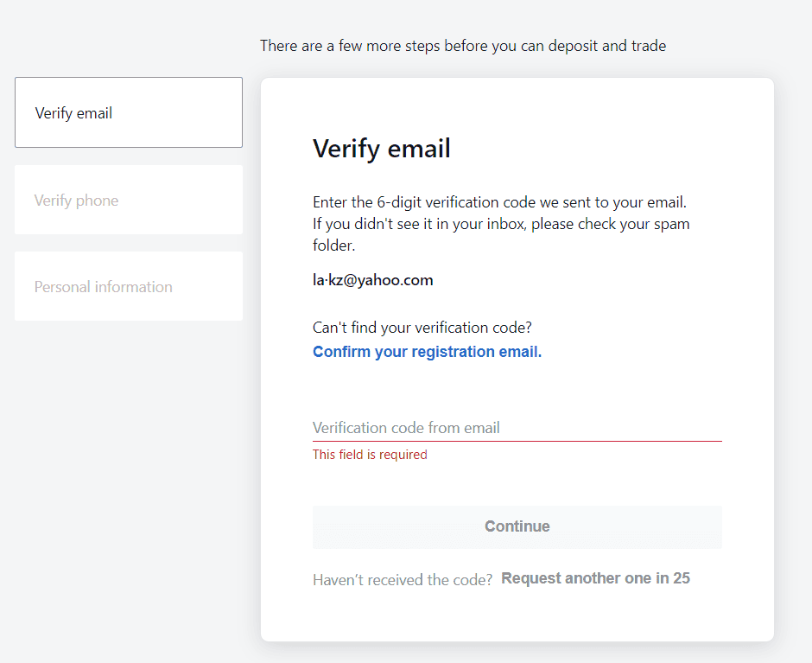Viewport: 812px width, 663px height.
Task: Click the Verification code from email field
Action: click(517, 428)
